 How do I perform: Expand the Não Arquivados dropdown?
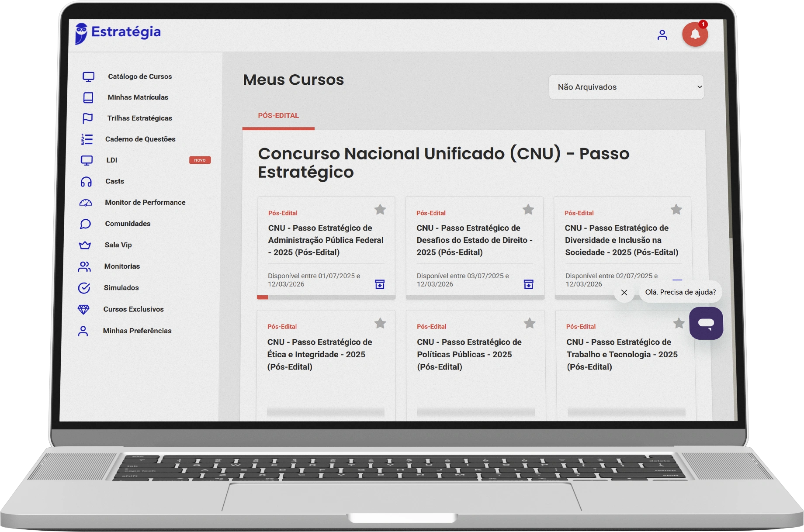point(626,87)
